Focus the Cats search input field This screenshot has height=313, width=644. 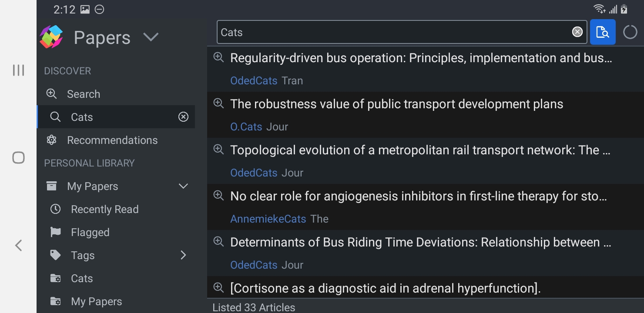(x=392, y=32)
